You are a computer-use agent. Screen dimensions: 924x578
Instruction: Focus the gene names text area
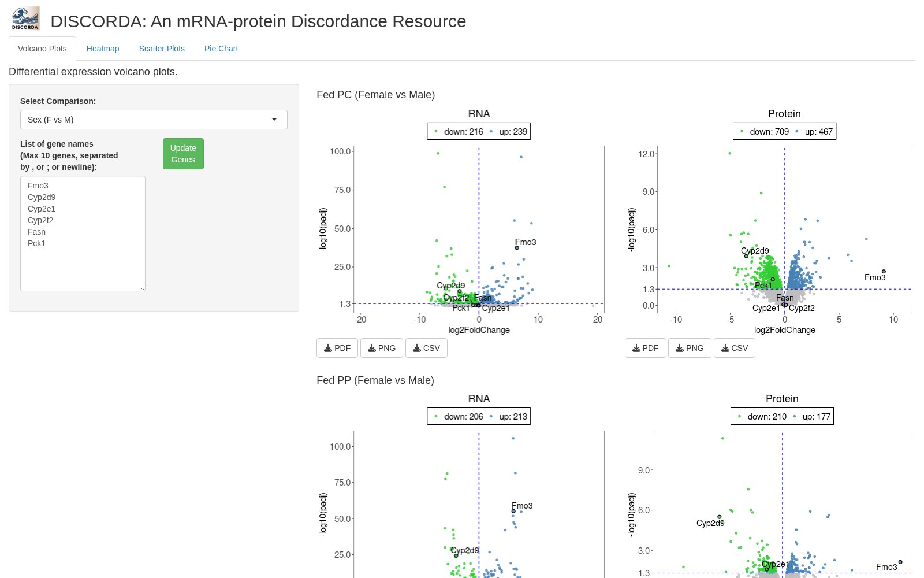(x=83, y=234)
